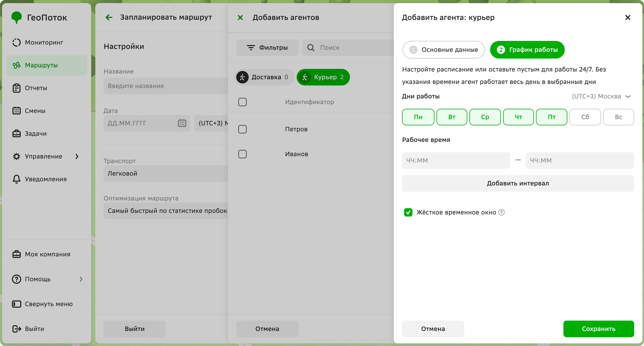Toggle the Пн working day
This screenshot has width=644, height=346.
point(418,117)
